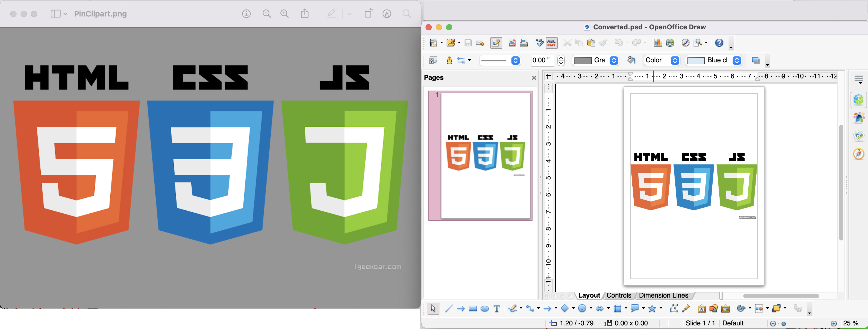Click the Alignment tool icon
This screenshot has width=868, height=329.
(x=759, y=308)
